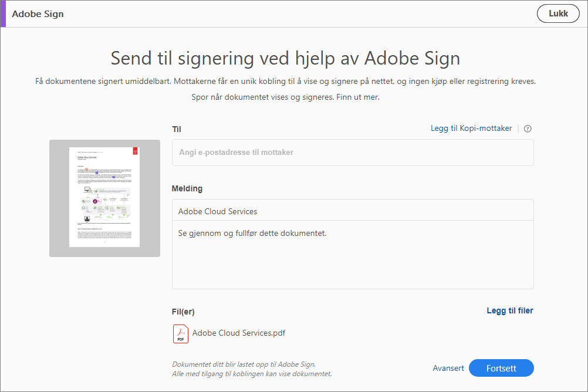
Task: Click the Legg til filer link
Action: (509, 310)
